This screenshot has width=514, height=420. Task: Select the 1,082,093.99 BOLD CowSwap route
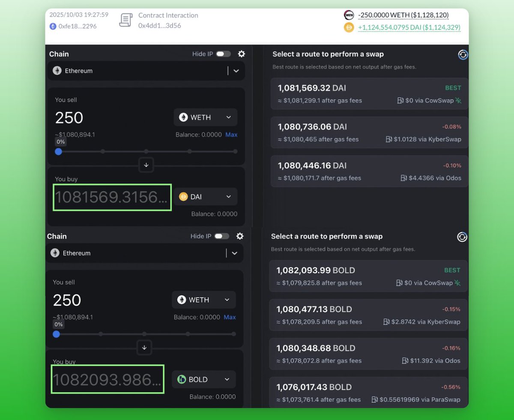click(x=368, y=276)
